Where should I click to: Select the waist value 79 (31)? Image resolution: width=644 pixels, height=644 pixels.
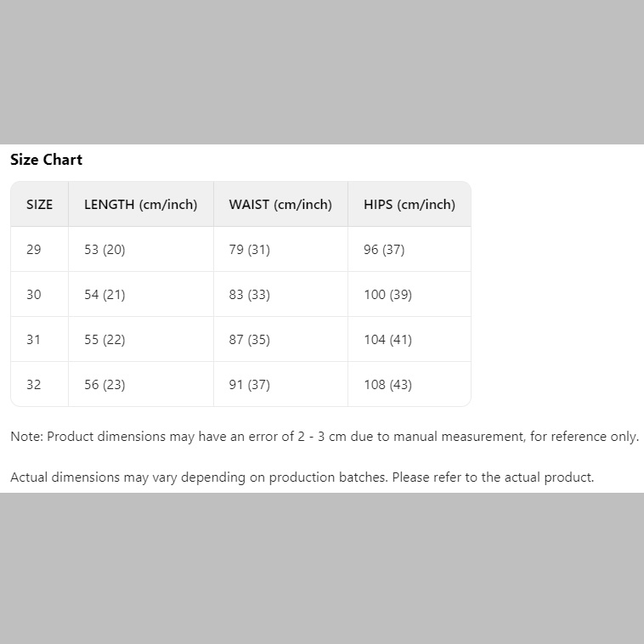249,249
